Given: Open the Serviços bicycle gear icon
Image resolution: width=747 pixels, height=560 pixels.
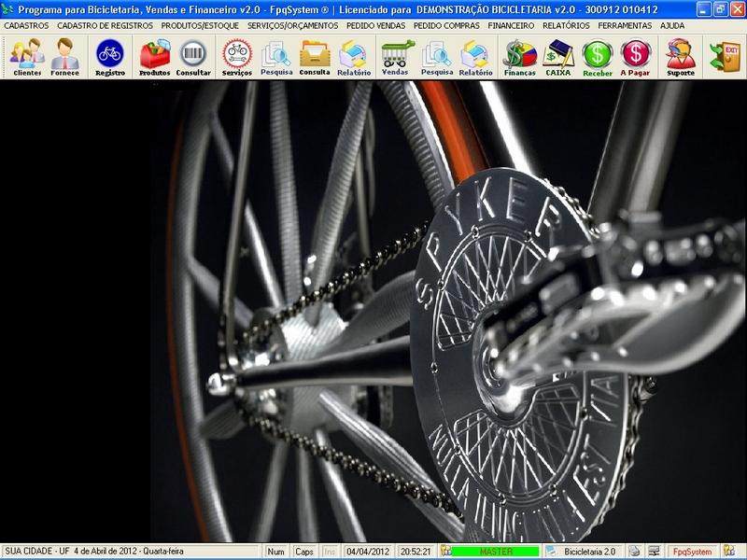Looking at the screenshot, I should coord(237,57).
